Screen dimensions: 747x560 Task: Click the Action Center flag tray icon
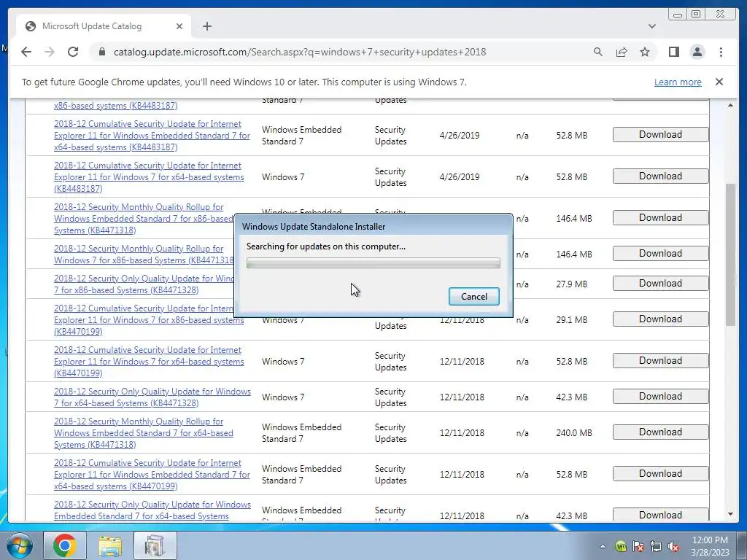coord(638,547)
